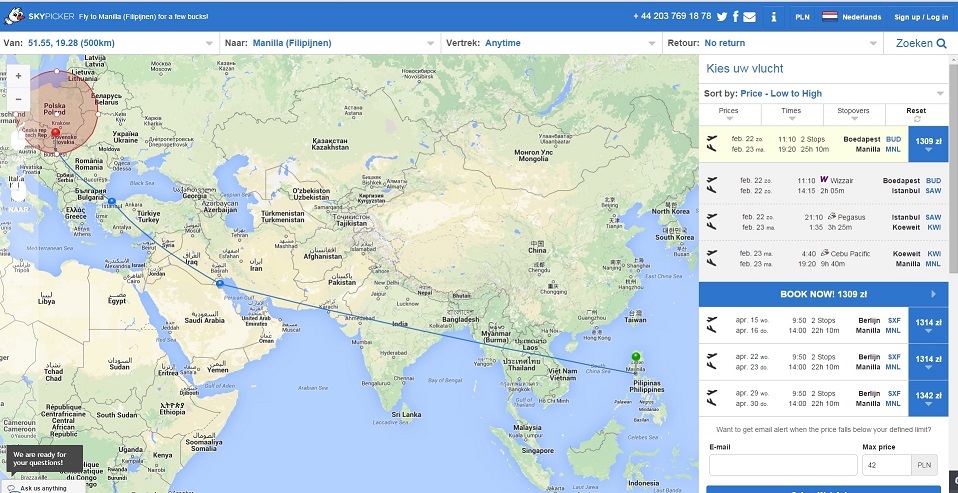Click the Reset filters tab
Image resolution: width=958 pixels, height=493 pixels.
916,114
